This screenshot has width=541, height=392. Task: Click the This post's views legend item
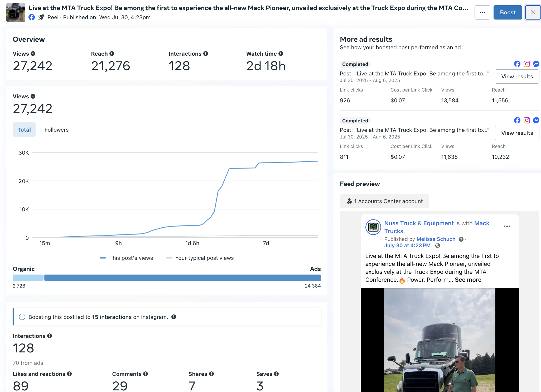126,258
